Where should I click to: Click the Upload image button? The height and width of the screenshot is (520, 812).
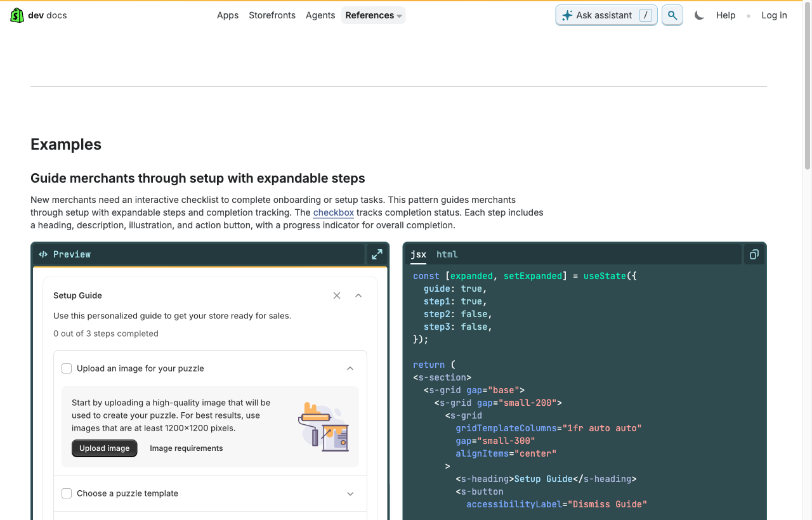point(105,448)
